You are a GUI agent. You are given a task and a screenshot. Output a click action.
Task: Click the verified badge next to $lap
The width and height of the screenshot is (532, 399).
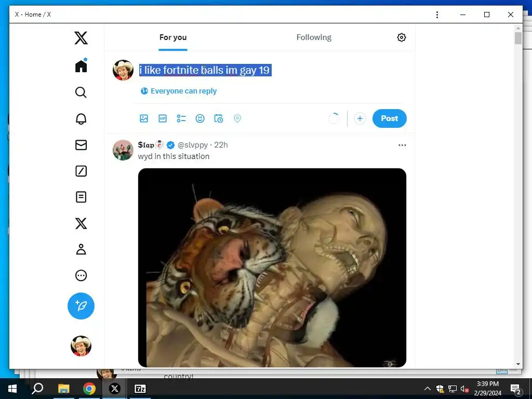(170, 145)
